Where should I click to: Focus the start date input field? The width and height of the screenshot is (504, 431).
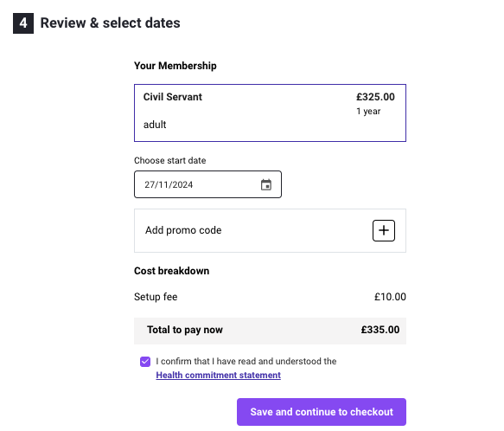[207, 184]
